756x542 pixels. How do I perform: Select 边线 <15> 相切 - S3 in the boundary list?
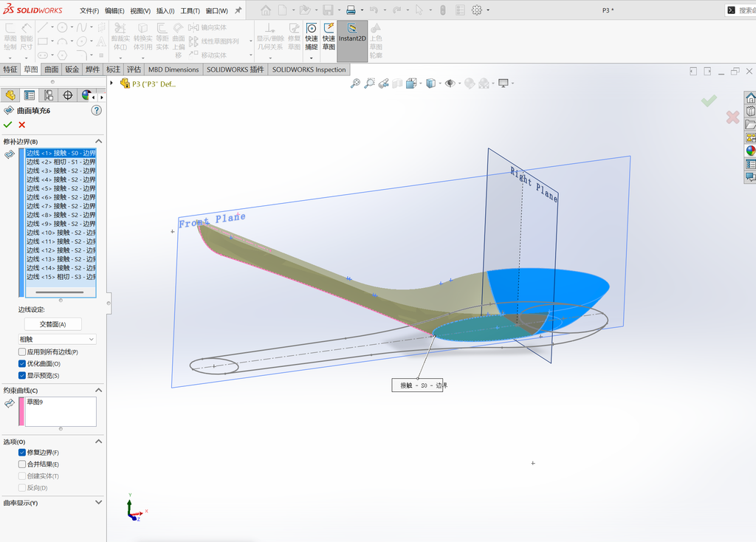(61, 277)
